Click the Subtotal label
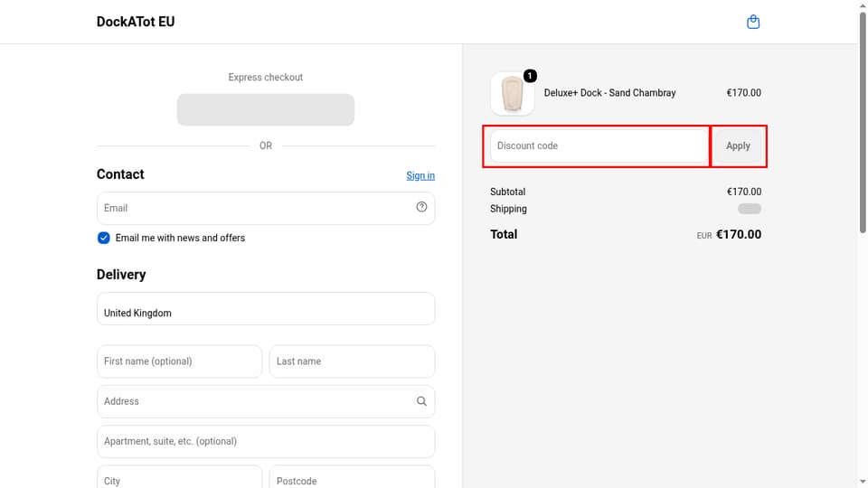 507,192
